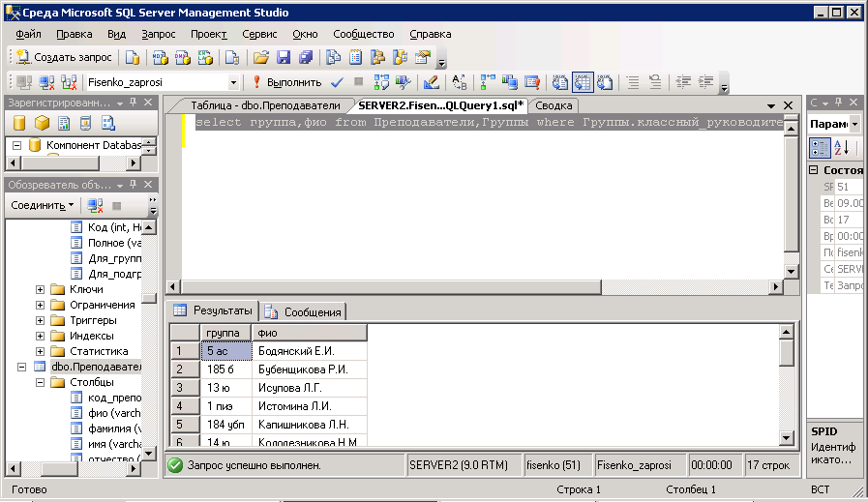This screenshot has height=502, width=868.
Task: Select the Результаты tab
Action: (214, 310)
